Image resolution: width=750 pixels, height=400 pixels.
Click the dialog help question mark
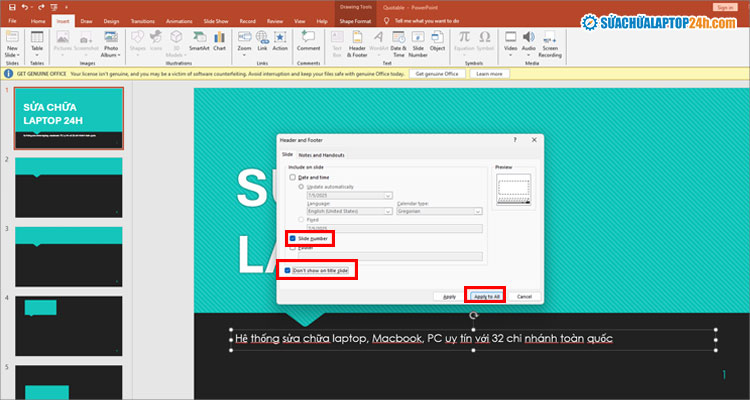(515, 140)
